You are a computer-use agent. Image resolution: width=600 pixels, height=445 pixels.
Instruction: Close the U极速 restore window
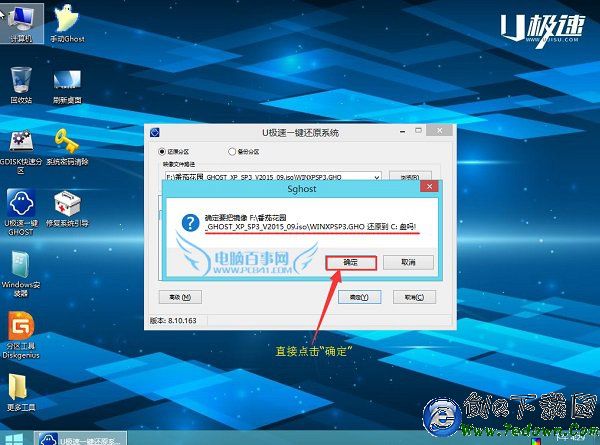440,130
